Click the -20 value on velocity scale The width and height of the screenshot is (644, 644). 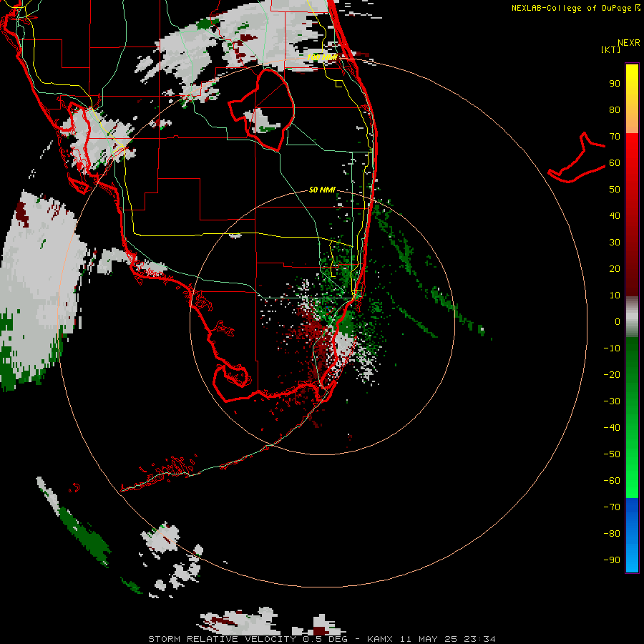pyautogui.click(x=612, y=374)
